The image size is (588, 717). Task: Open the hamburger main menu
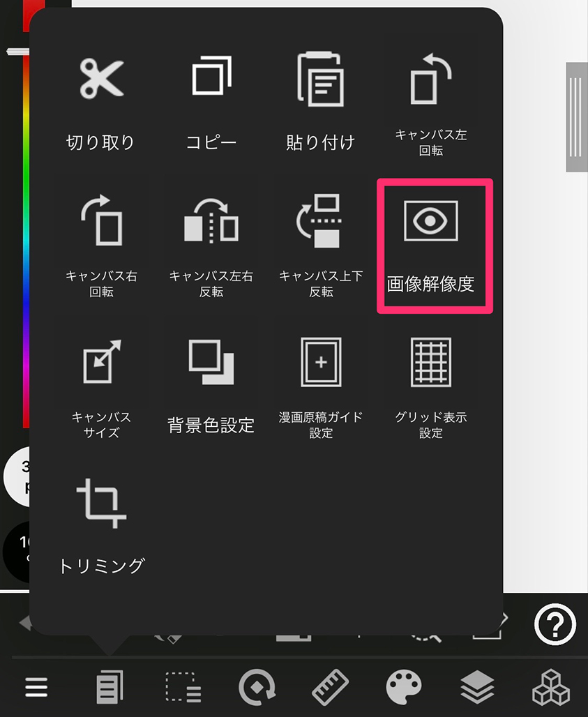tap(36, 687)
